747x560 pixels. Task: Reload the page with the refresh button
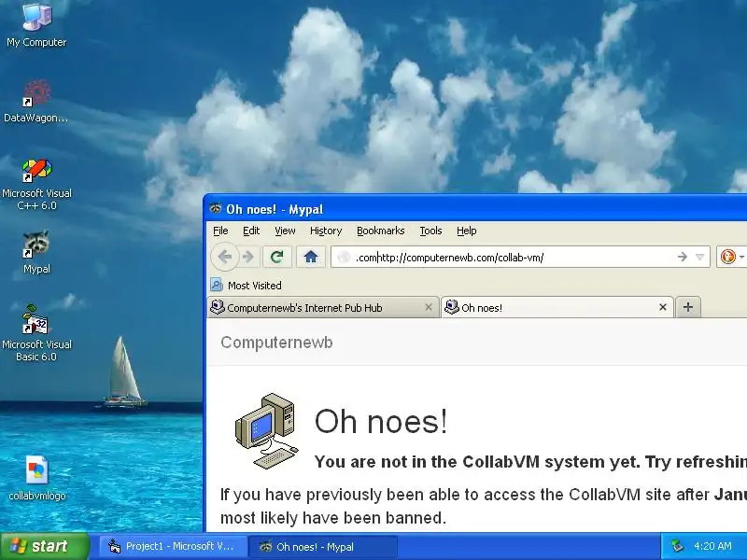click(276, 258)
